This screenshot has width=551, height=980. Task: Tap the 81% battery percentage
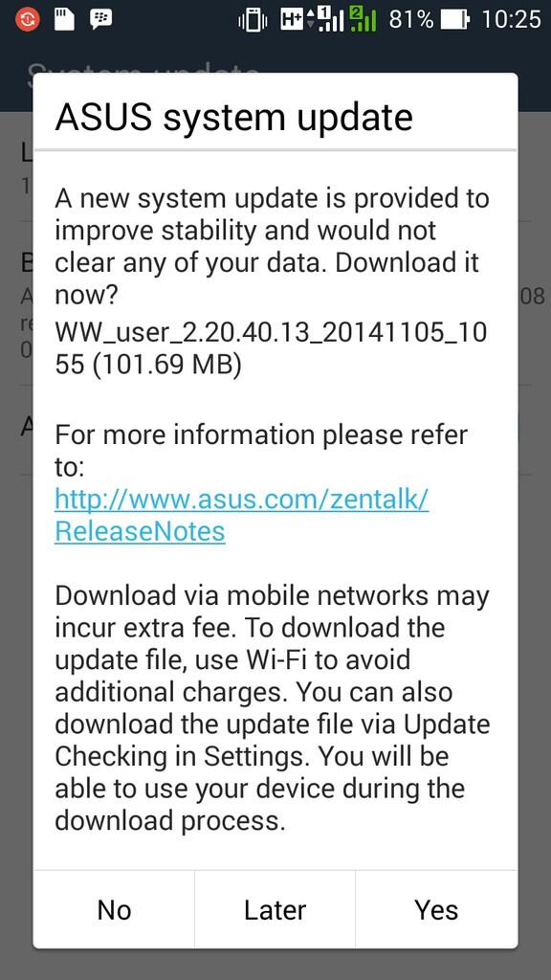(410, 20)
